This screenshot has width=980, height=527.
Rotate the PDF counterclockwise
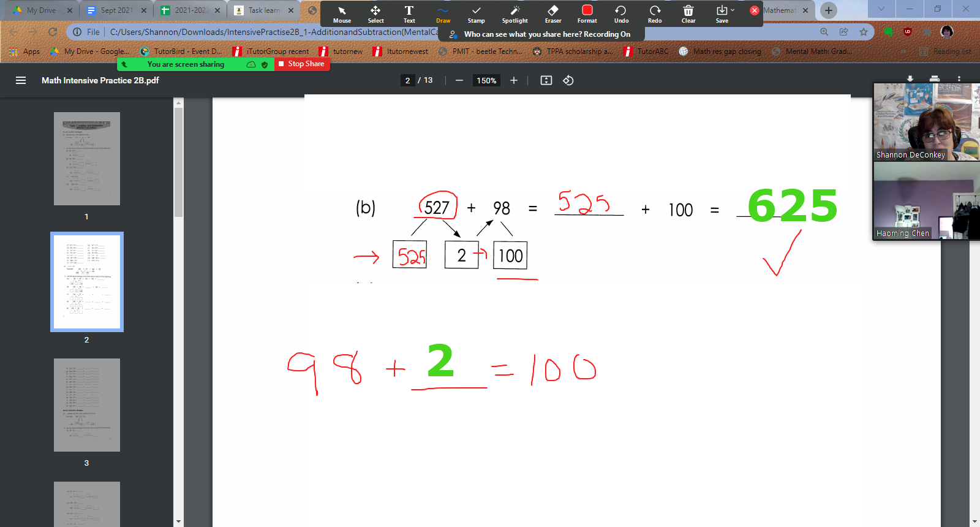point(568,80)
